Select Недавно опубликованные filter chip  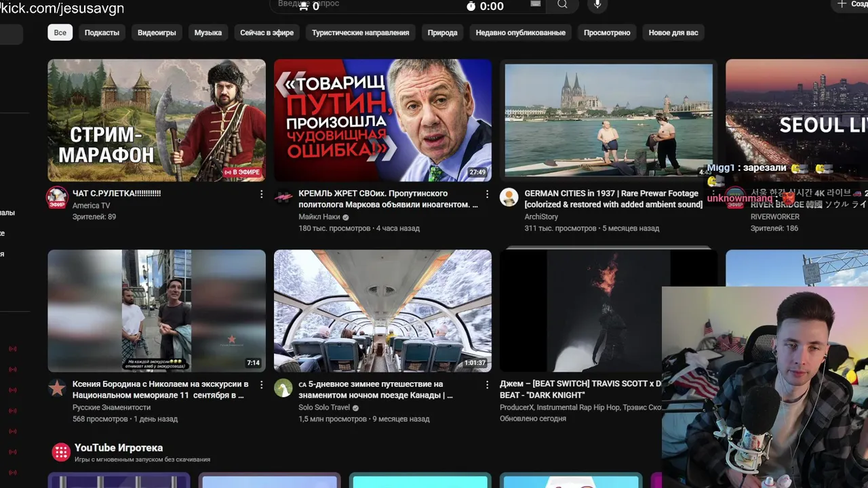[x=520, y=33]
